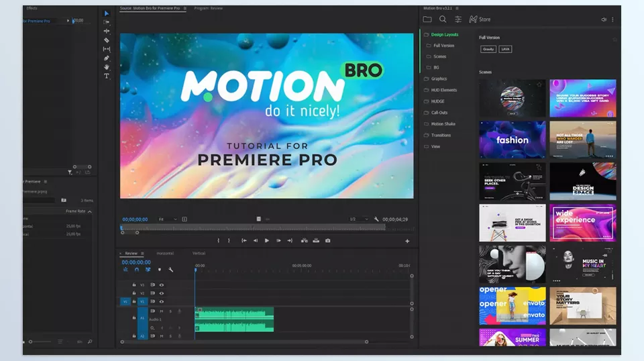Mute the Audio 1 track

(162, 311)
